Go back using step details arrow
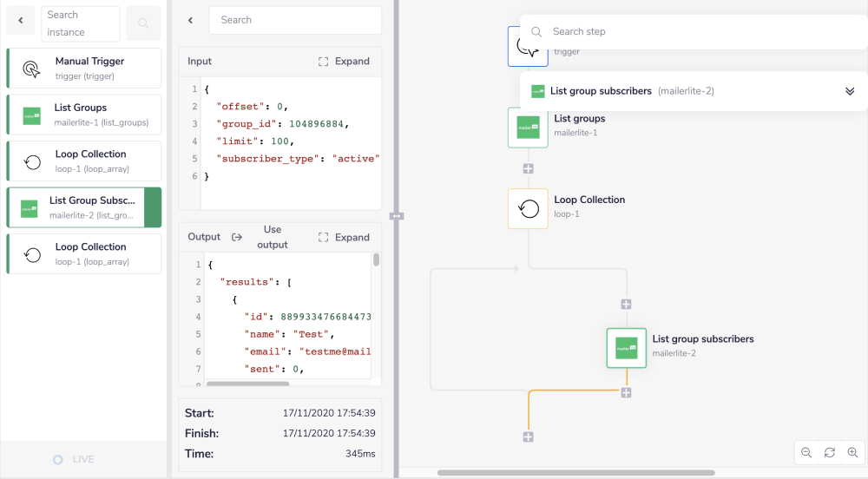Viewport: 868px width, 479px height. pos(191,20)
